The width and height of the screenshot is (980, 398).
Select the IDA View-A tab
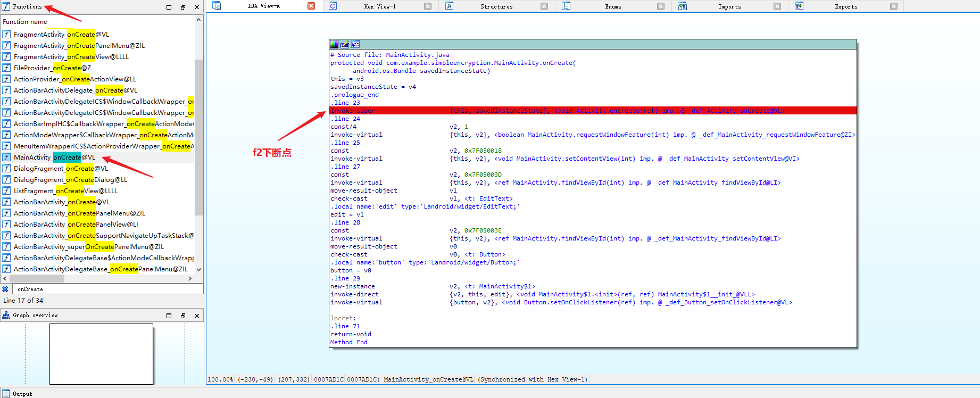(263, 6)
